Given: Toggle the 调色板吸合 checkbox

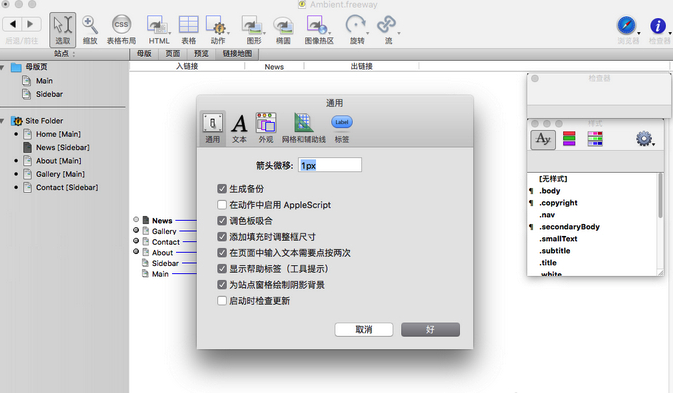Looking at the screenshot, I should pos(222,221).
